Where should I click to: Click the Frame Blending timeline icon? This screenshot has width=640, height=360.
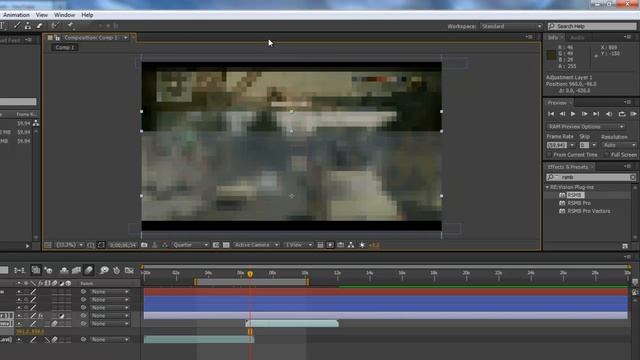pos(76,270)
